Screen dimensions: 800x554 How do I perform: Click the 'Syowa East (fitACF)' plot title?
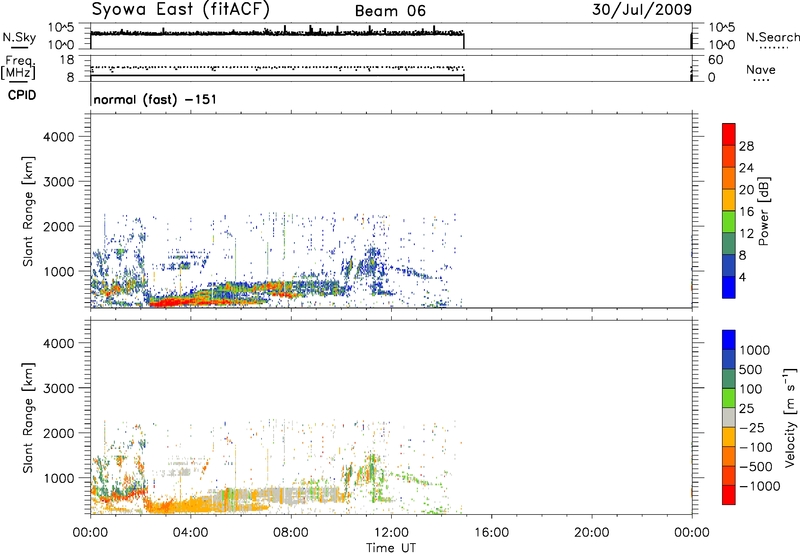180,9
